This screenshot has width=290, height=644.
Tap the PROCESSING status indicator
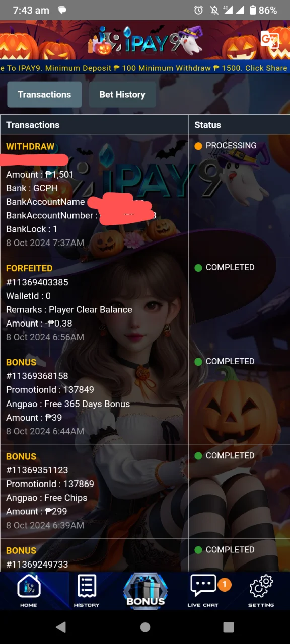[x=226, y=146]
